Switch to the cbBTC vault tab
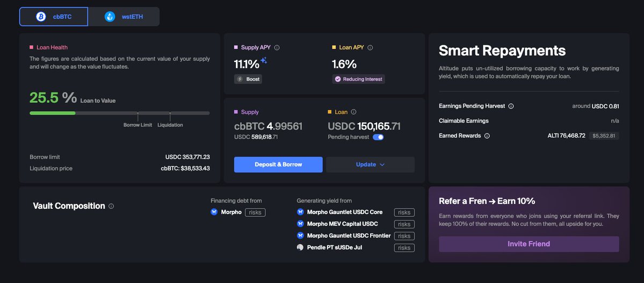The image size is (644, 283). [x=53, y=17]
